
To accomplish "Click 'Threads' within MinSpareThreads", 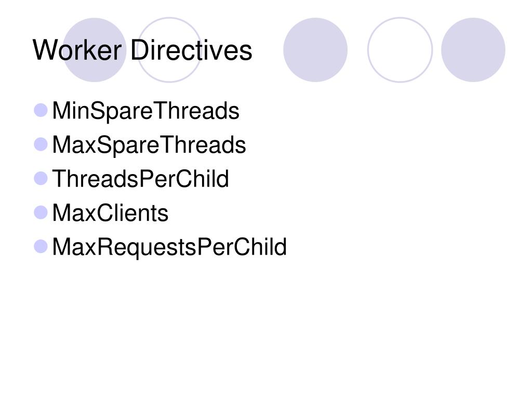I will [x=196, y=111].
